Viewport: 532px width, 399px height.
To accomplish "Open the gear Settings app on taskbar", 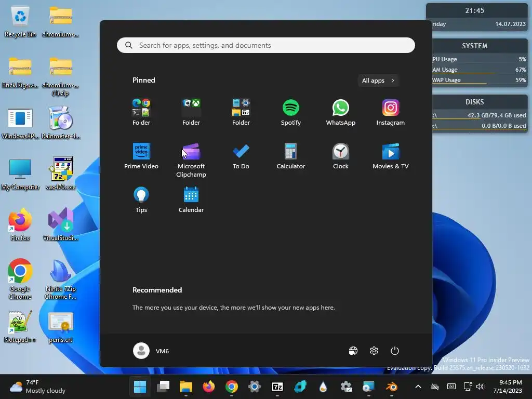I will point(255,387).
